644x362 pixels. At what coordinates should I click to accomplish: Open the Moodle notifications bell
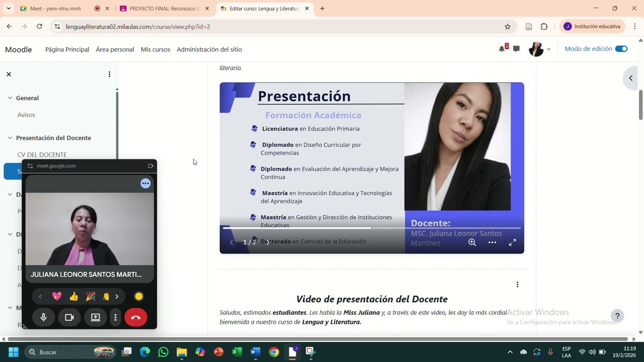502,49
